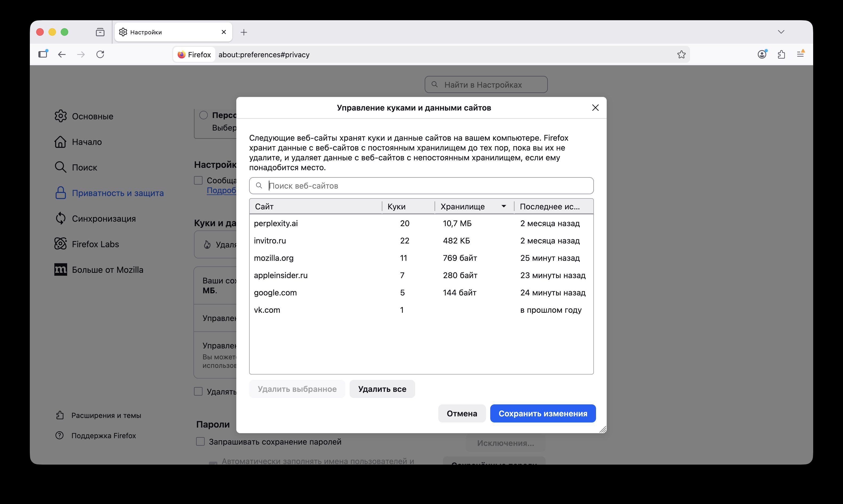
Task: Bookmark the page with the star icon
Action: click(x=681, y=54)
